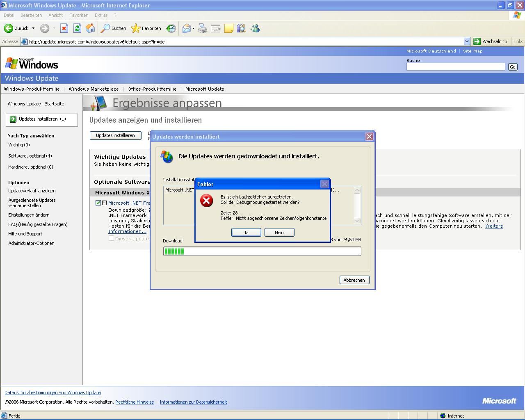Open the Site Map header link

473,51
